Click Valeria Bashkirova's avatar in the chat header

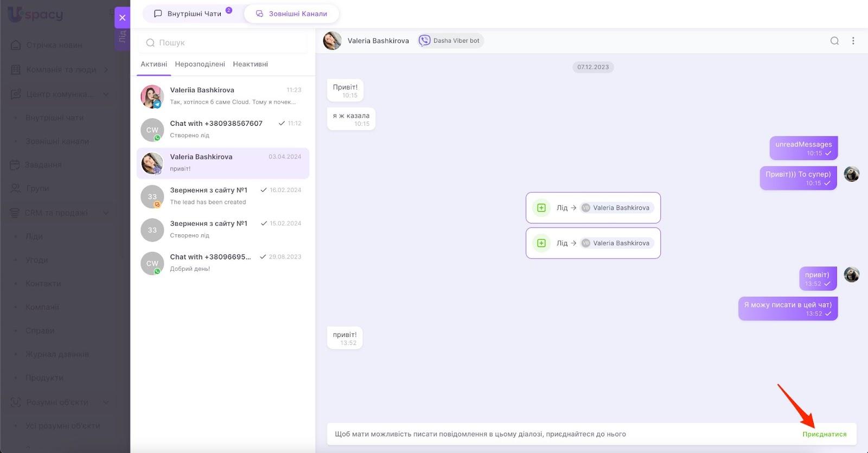(x=332, y=41)
